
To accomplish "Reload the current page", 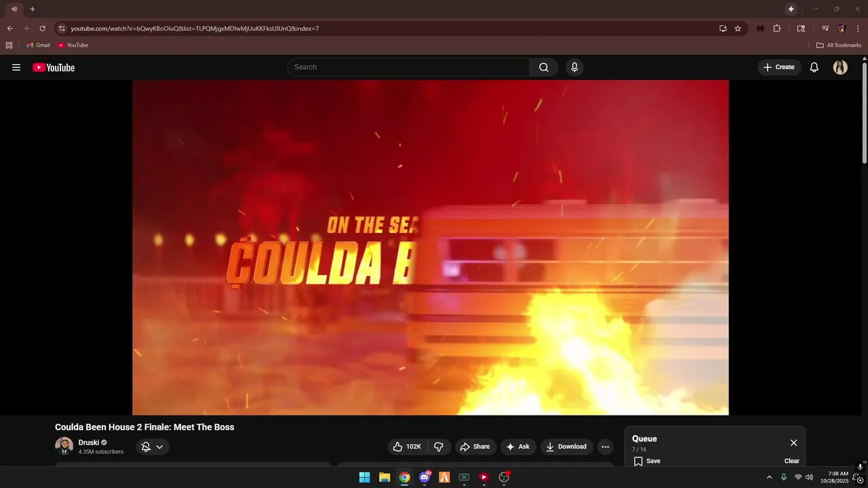I will (x=42, y=28).
